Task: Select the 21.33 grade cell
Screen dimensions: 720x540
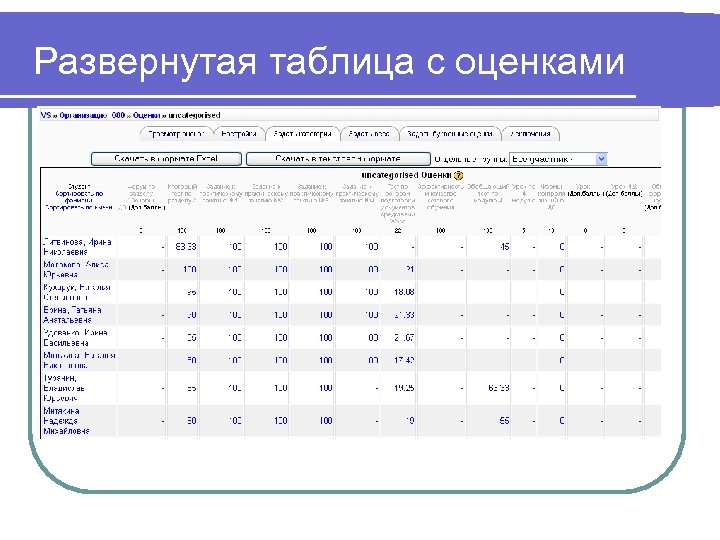Action: click(x=404, y=315)
